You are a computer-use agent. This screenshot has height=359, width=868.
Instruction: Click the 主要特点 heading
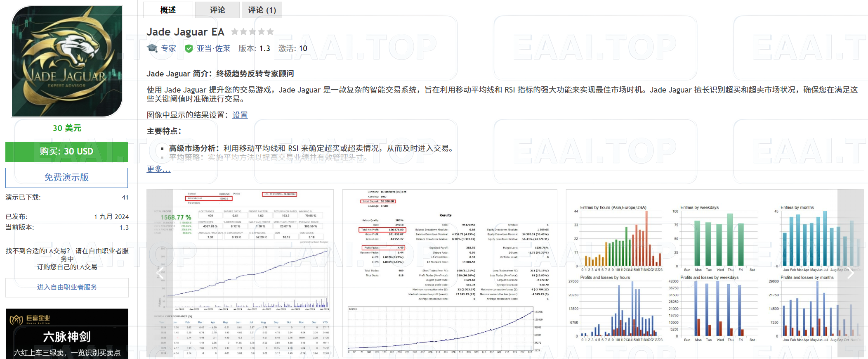[164, 131]
